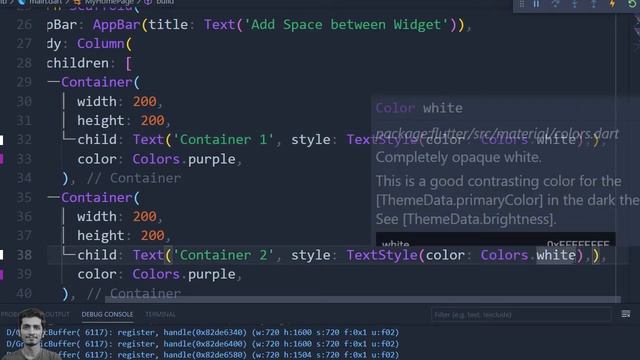Click 'Completely opaque white.' in hover popup
Image resolution: width=640 pixels, height=360 pixels.
[458, 157]
